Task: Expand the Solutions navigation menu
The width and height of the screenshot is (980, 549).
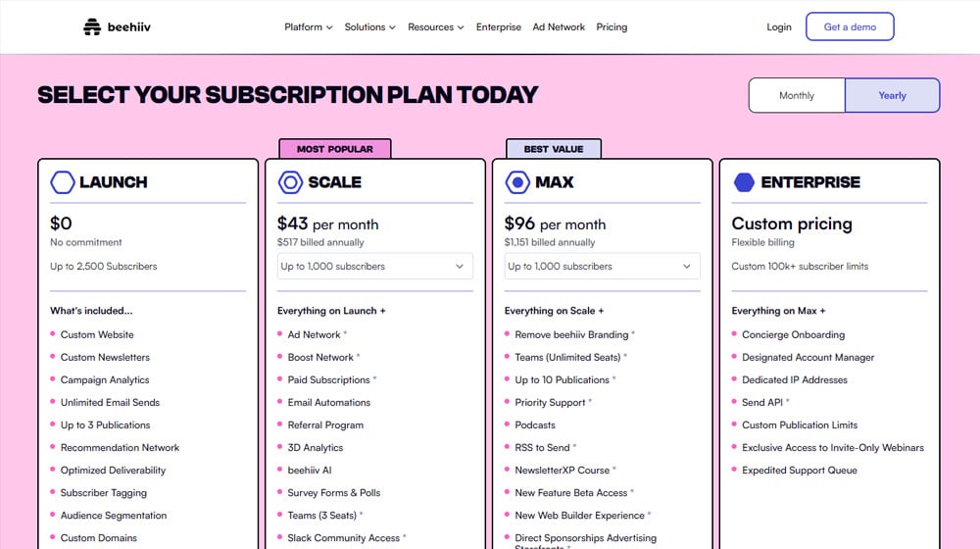Action: click(370, 26)
